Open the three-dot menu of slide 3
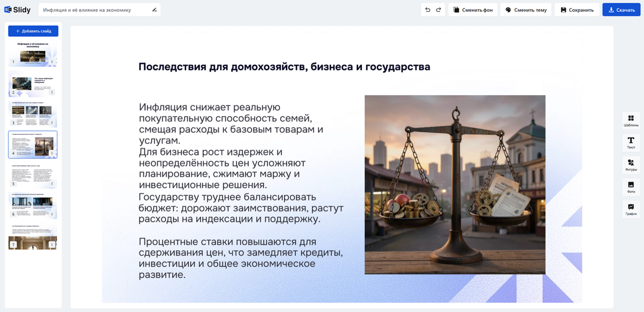The height and width of the screenshot is (312, 644). 52,123
